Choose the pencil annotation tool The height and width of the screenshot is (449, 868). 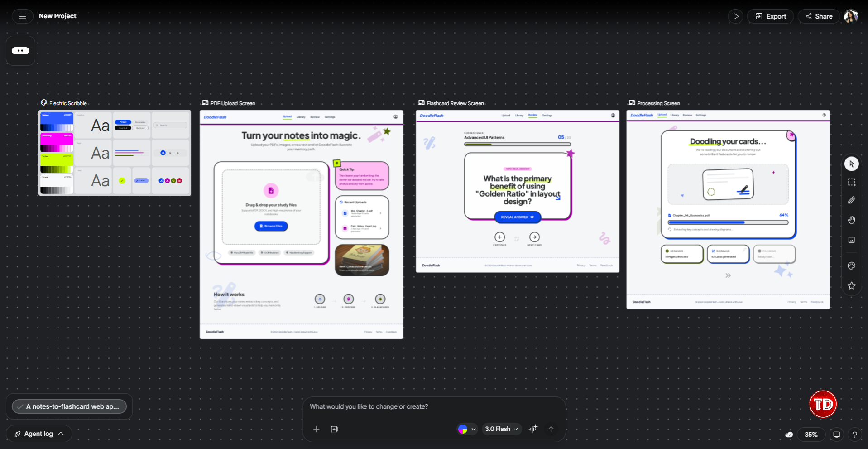pyautogui.click(x=852, y=200)
